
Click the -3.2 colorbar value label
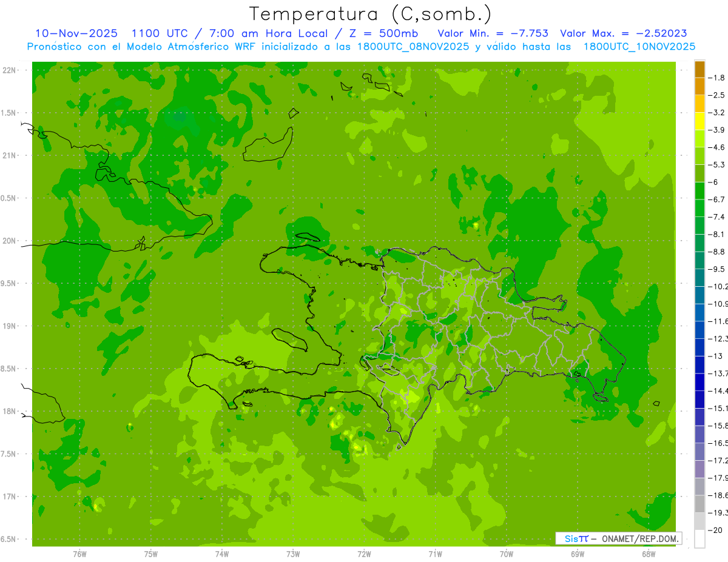tap(717, 112)
